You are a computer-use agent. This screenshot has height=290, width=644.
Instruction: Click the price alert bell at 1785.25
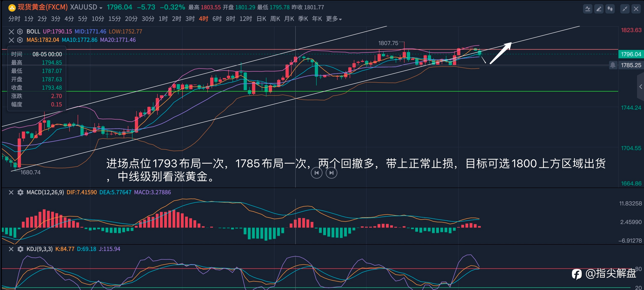[613, 65]
